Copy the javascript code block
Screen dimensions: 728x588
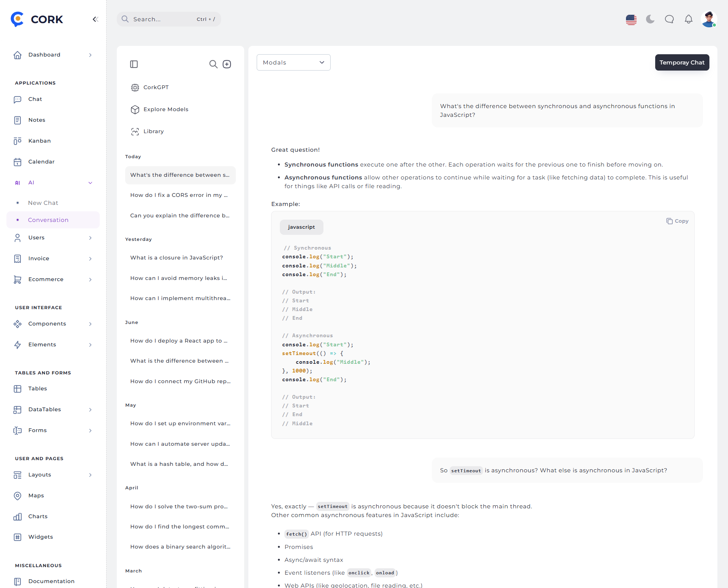point(677,221)
